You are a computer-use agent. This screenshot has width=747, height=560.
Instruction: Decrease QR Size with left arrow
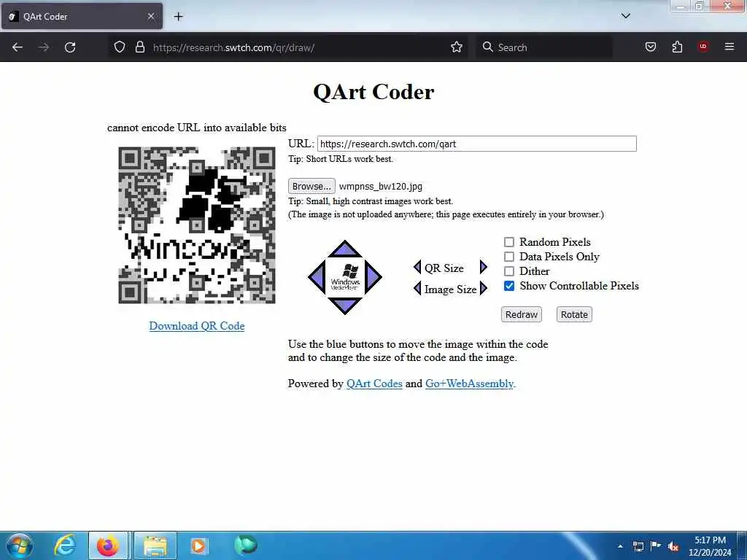point(418,267)
